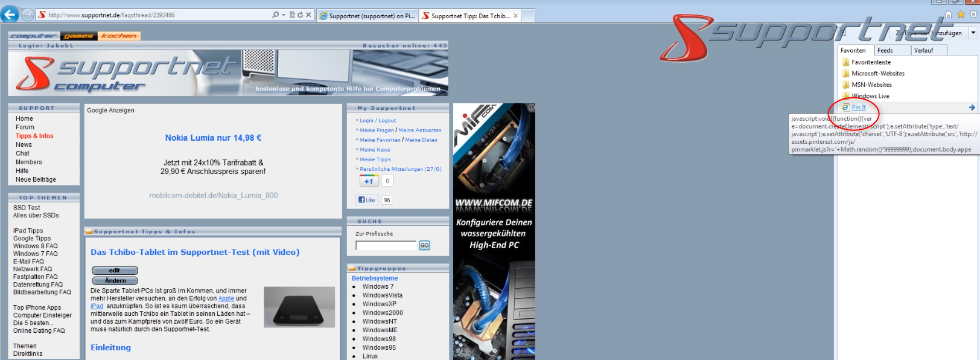The height and width of the screenshot is (360, 980).
Task: Click the info icon on the MIFCOM ad
Action: [531, 108]
